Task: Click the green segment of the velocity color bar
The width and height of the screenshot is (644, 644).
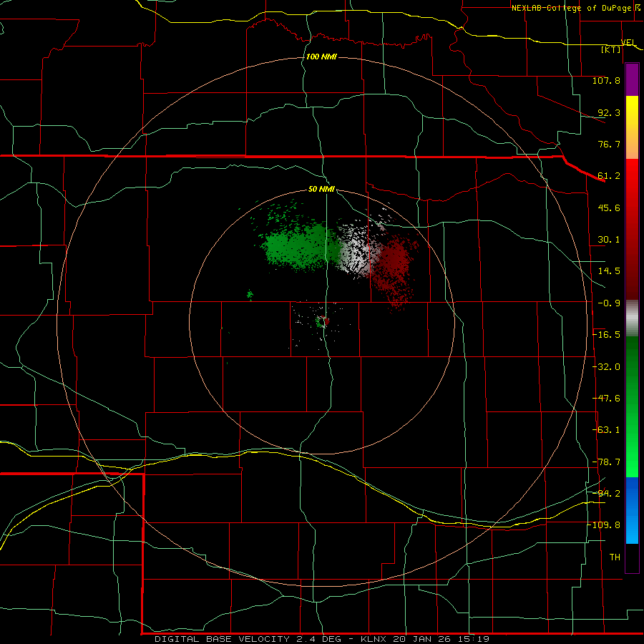Action: (632, 406)
